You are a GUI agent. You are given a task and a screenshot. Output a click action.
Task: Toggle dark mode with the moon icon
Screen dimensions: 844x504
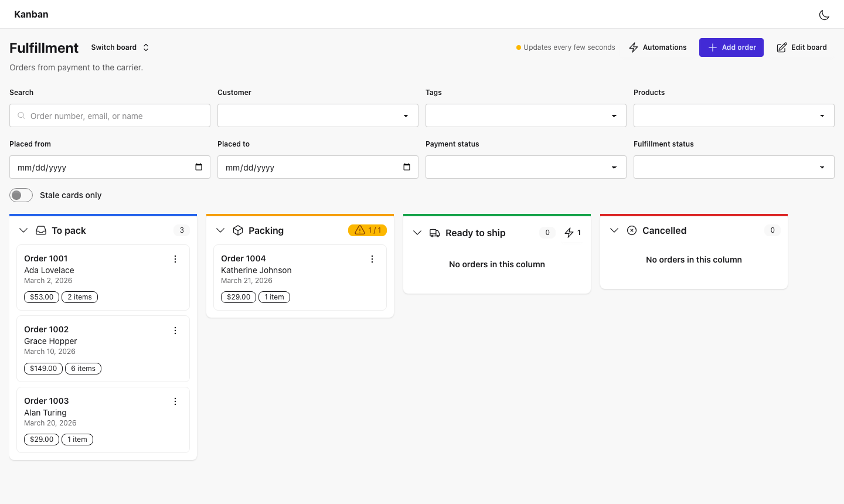click(824, 15)
